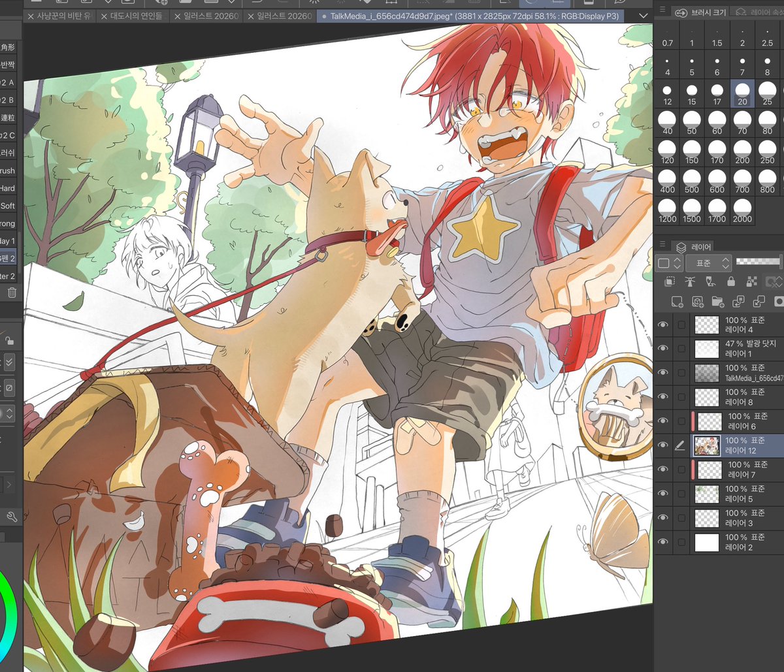Hide 레이어 5 layer

click(x=664, y=494)
